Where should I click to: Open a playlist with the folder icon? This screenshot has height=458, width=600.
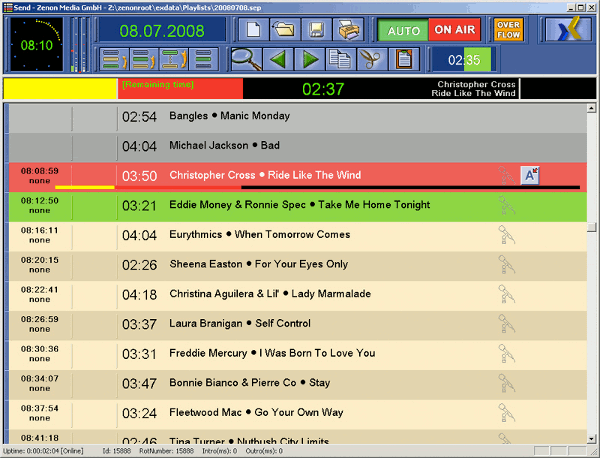pyautogui.click(x=283, y=30)
